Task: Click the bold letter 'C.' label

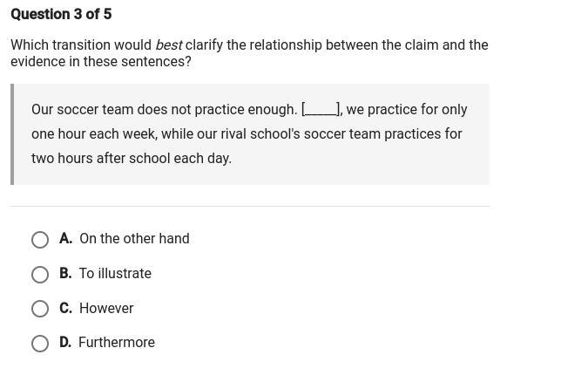Action: coord(65,309)
